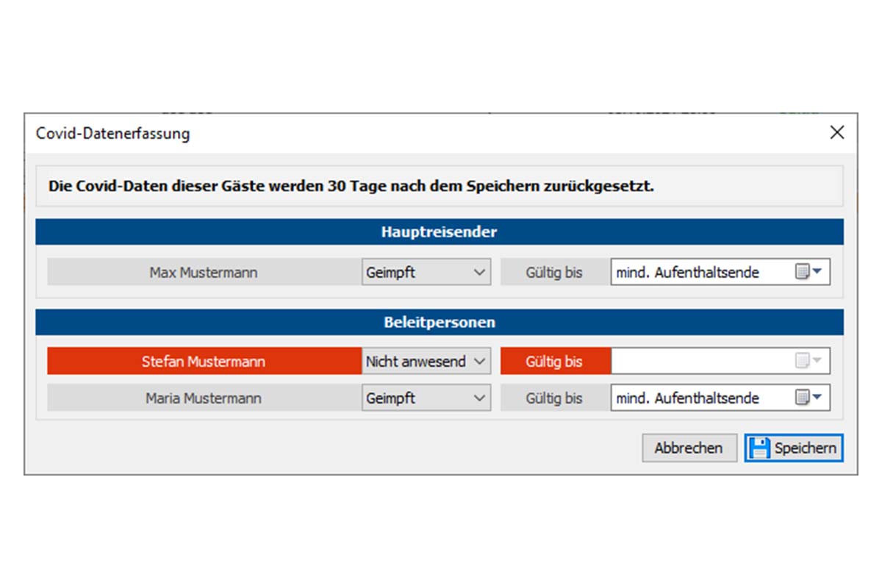
Task: Open calendar picker for Max Mustermann's date
Action: coord(809,273)
